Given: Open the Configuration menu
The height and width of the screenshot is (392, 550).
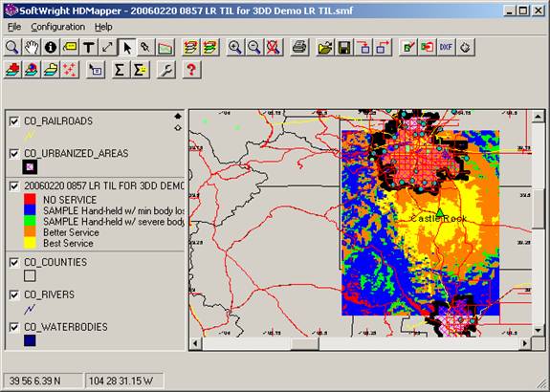Looking at the screenshot, I should tap(58, 27).
